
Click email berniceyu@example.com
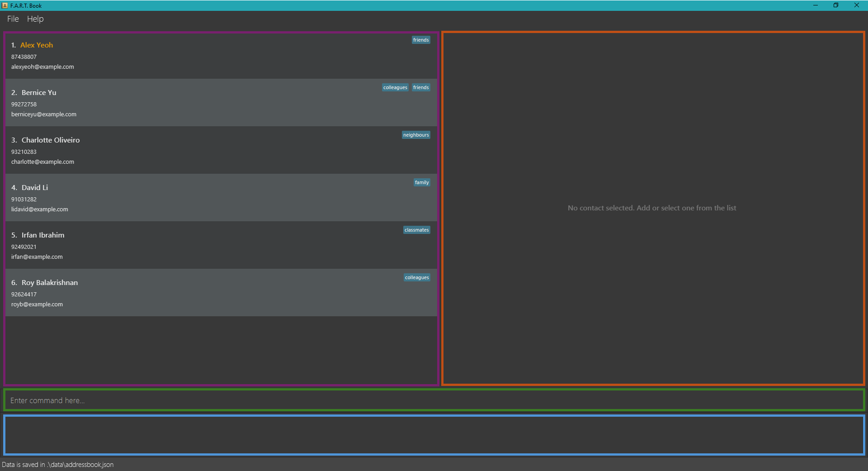(x=44, y=114)
